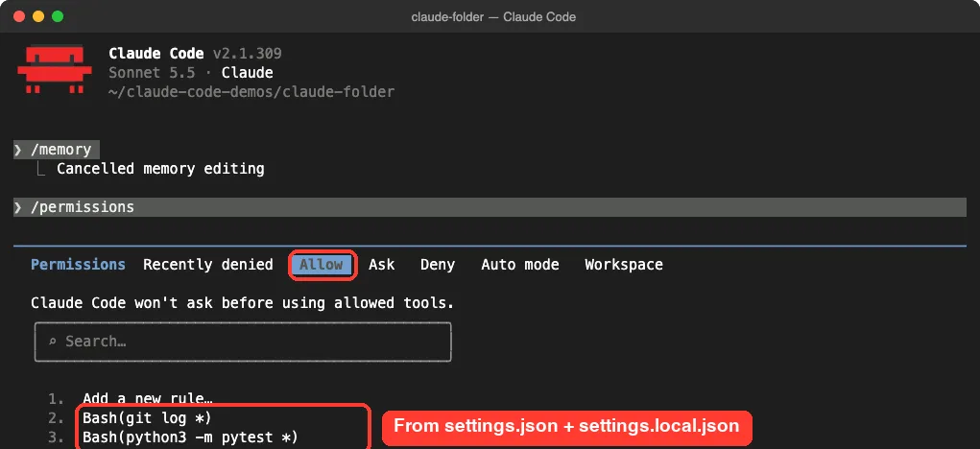The image size is (980, 449).
Task: Click the window title claude-folder — Claude Code
Action: pyautogui.click(x=493, y=17)
